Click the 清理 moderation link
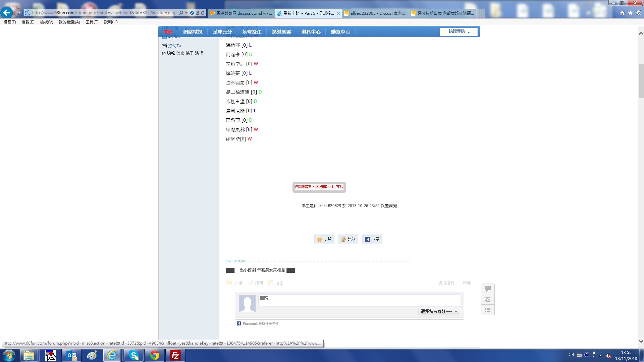Screen dimensions: 644x362 pos(199,53)
